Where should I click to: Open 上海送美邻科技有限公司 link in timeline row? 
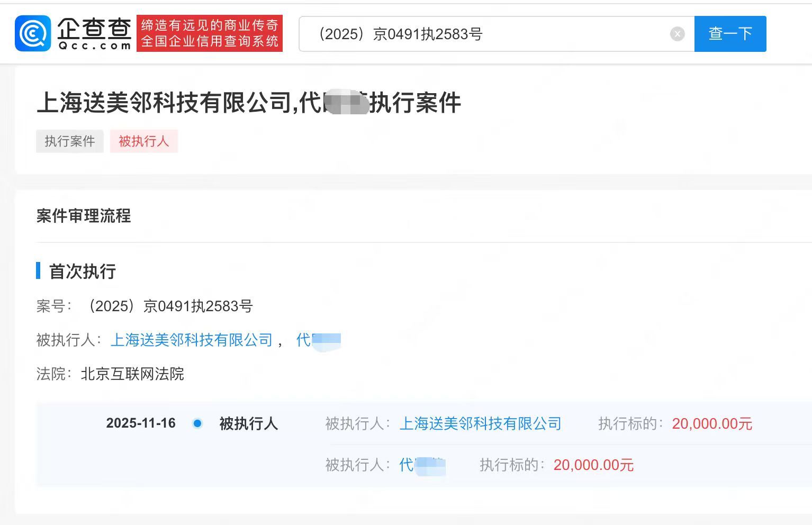pos(480,423)
